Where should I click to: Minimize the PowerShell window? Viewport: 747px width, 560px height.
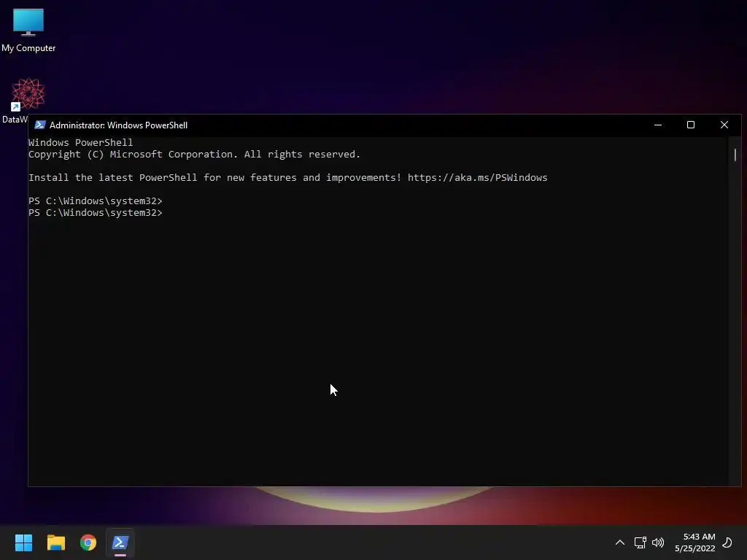pos(658,125)
